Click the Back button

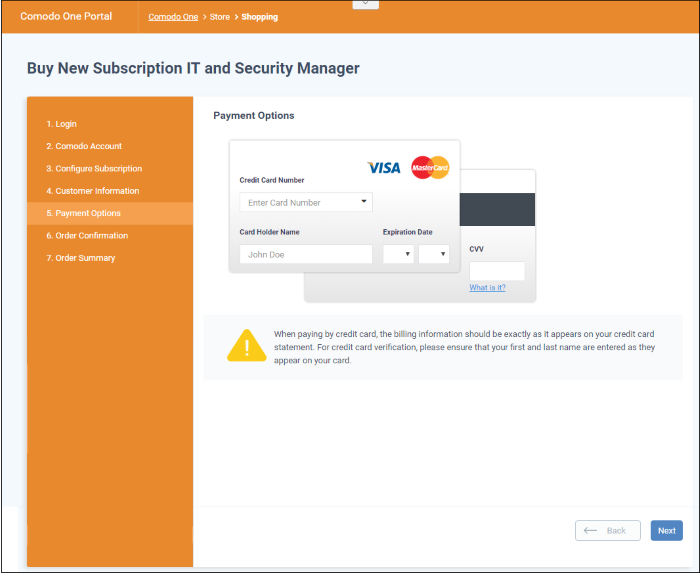coord(607,531)
